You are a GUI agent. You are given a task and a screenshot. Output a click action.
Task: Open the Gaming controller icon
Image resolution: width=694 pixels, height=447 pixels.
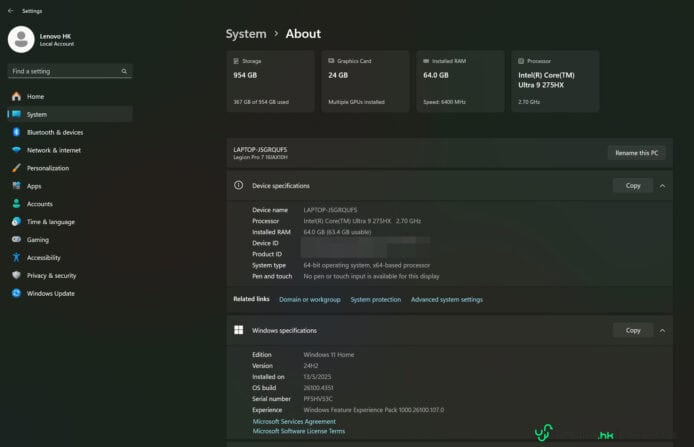(16, 239)
